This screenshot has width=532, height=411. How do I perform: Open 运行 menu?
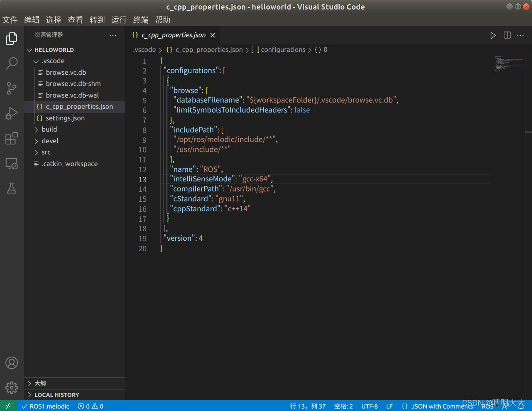click(119, 20)
